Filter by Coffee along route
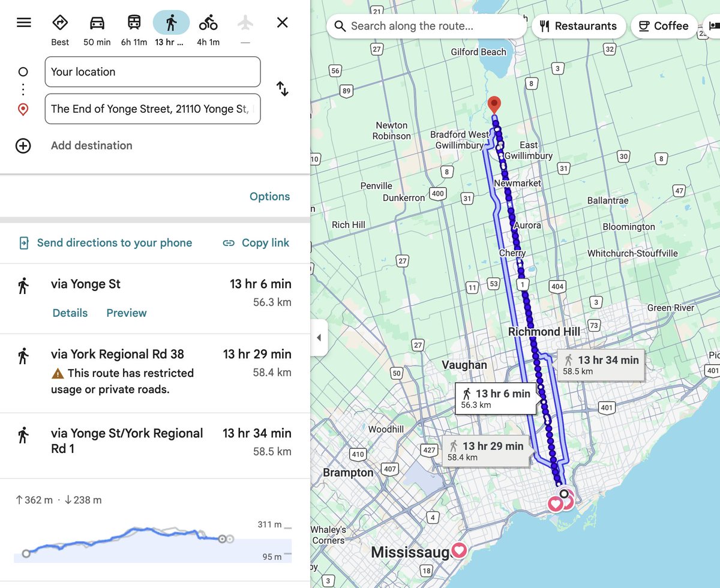Image resolution: width=720 pixels, height=588 pixels. pos(664,26)
